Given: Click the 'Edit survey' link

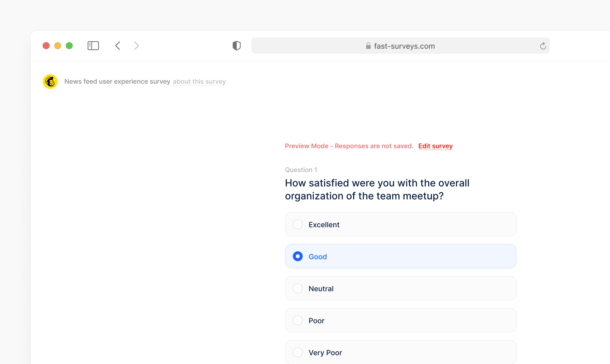Looking at the screenshot, I should coord(435,146).
